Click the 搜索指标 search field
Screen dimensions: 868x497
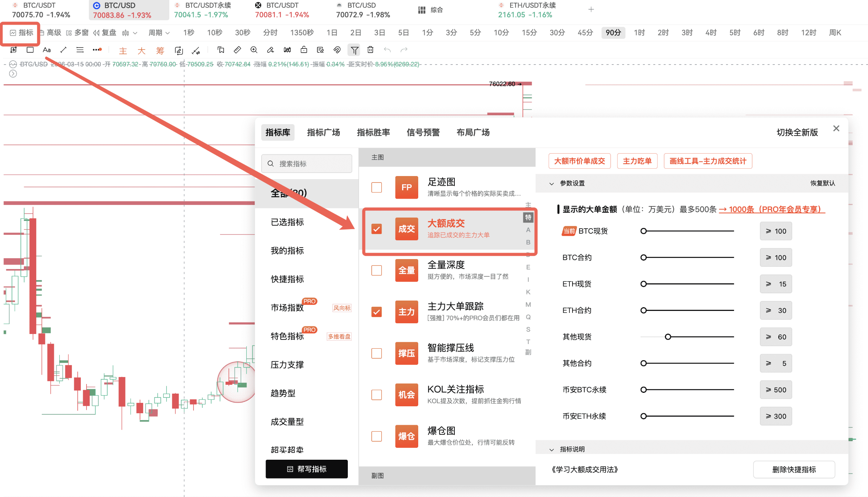[x=307, y=164]
